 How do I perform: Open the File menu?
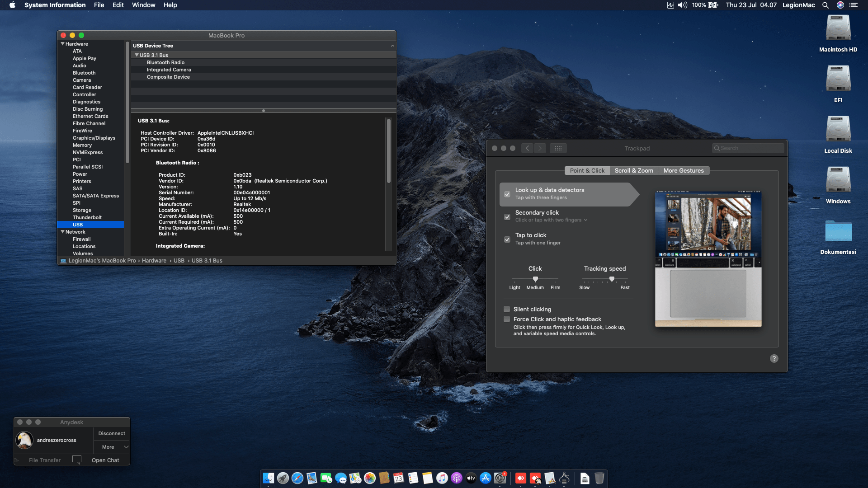coord(99,5)
